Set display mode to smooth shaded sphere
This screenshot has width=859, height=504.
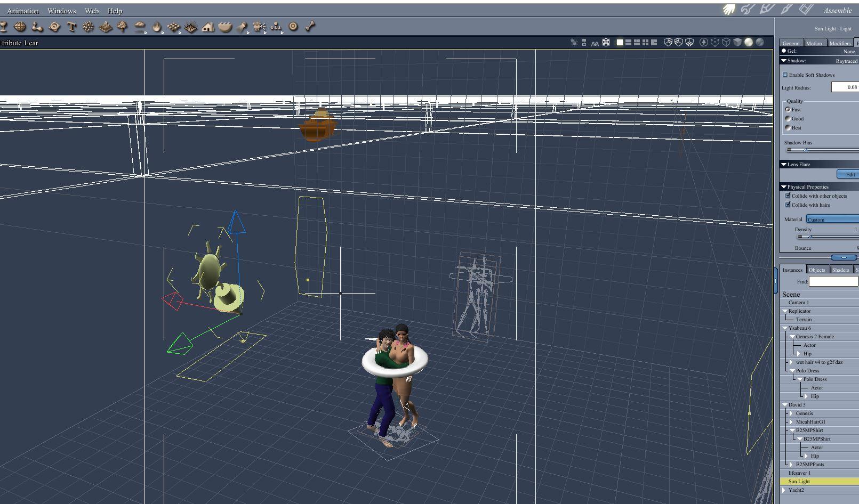coord(749,42)
